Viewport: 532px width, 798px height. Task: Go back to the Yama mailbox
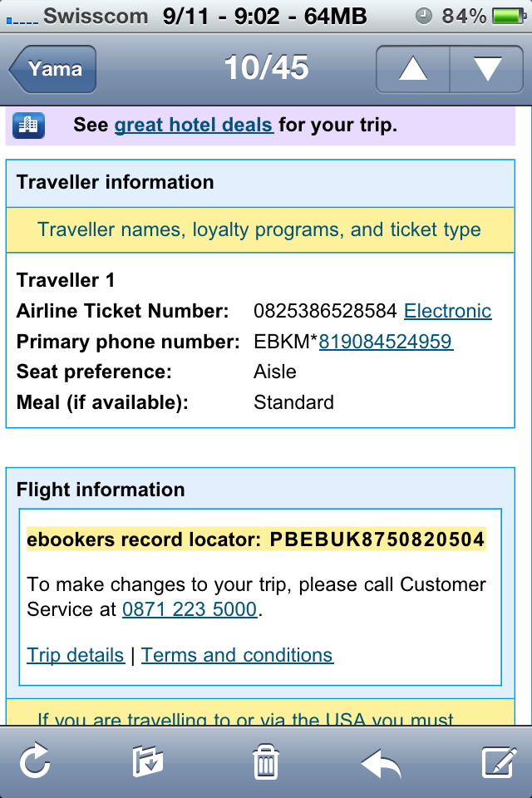[x=52, y=69]
